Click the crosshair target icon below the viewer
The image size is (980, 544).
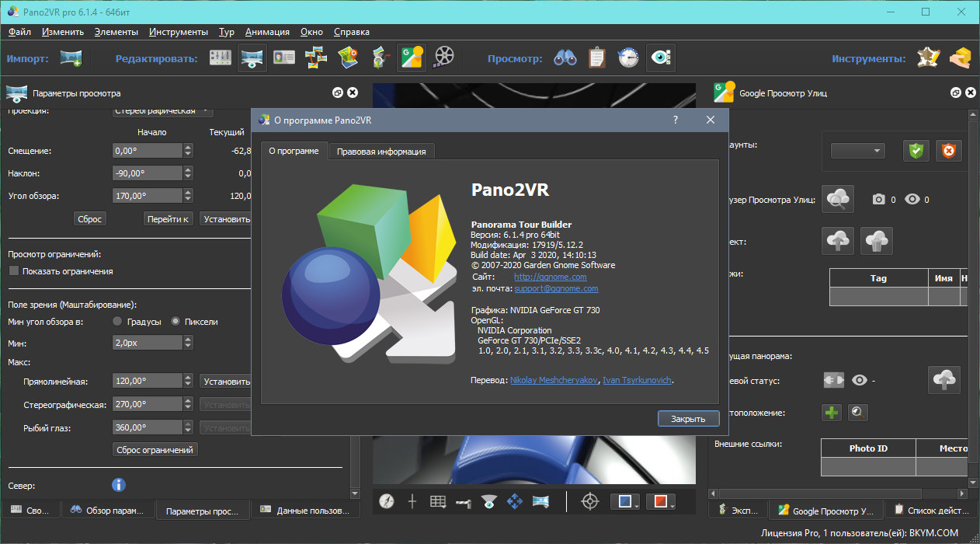591,502
